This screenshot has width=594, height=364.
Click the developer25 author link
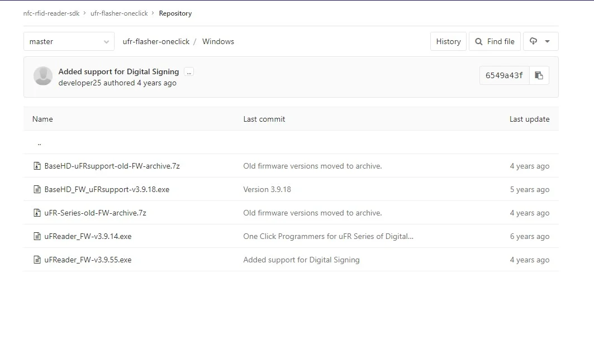pyautogui.click(x=80, y=83)
